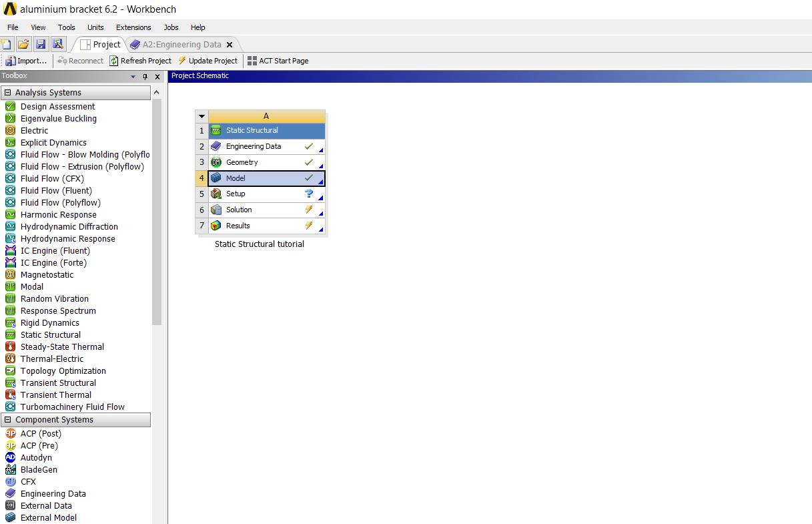Open the View menu

[x=38, y=27]
